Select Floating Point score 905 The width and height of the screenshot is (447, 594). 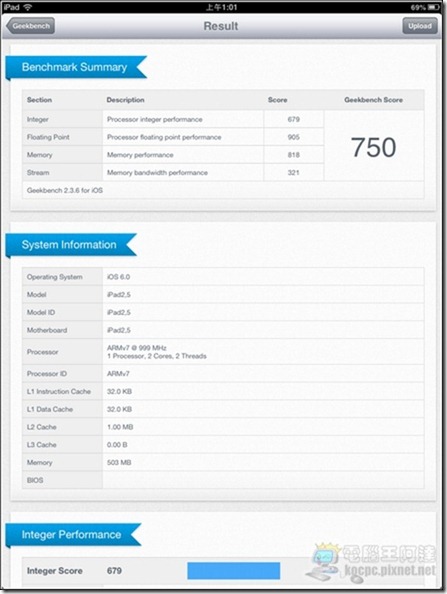coord(294,137)
